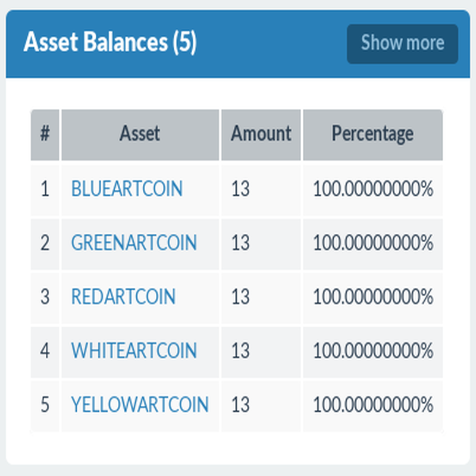Click the GREENARTCOIN amount cell
The height and width of the screenshot is (476, 476).
tap(261, 244)
